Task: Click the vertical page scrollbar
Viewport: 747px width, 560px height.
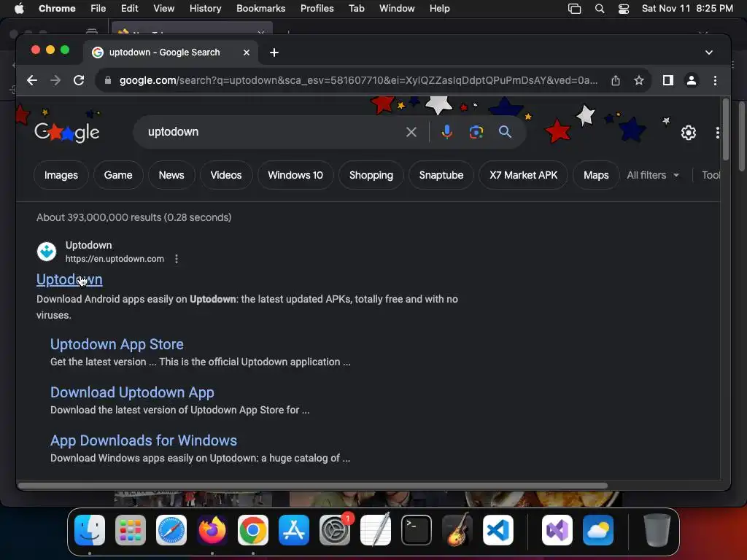Action: coord(725,130)
